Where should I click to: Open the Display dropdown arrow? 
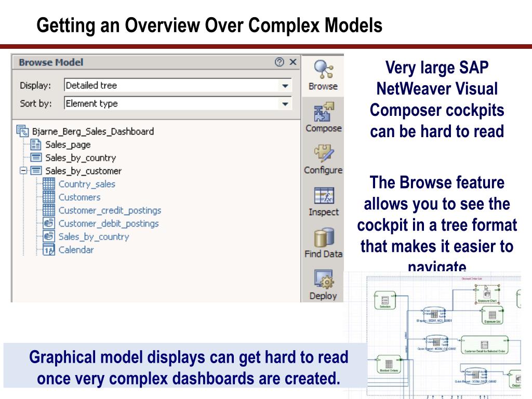[x=285, y=86]
